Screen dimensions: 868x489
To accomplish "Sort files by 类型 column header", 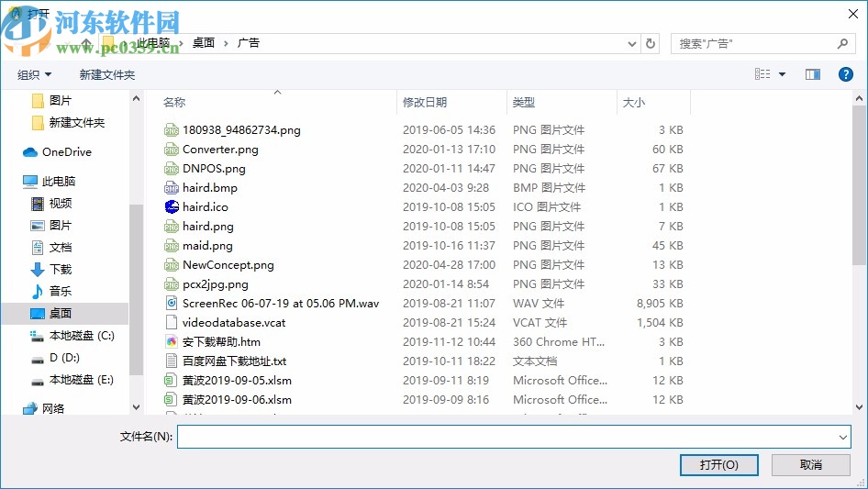I will 524,103.
